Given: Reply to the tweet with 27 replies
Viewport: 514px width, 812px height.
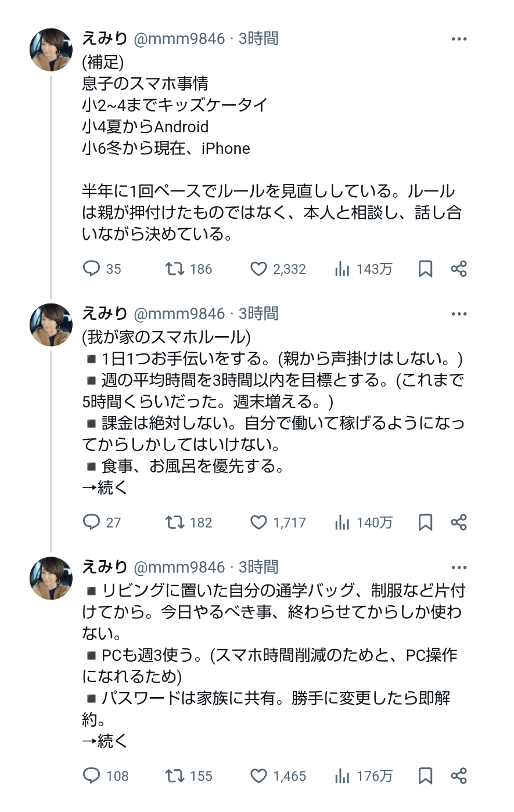Looking at the screenshot, I should click(92, 522).
